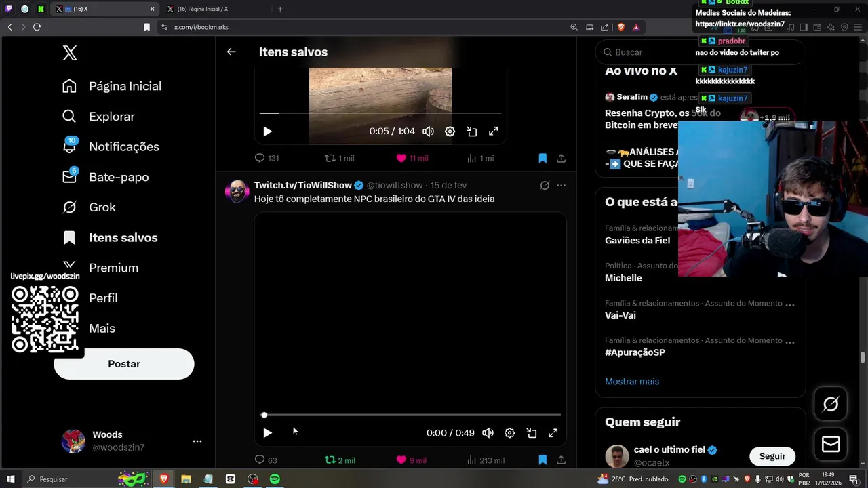The height and width of the screenshot is (488, 868).
Task: Play the TioWillShow video at 0:00
Action: coord(267,433)
